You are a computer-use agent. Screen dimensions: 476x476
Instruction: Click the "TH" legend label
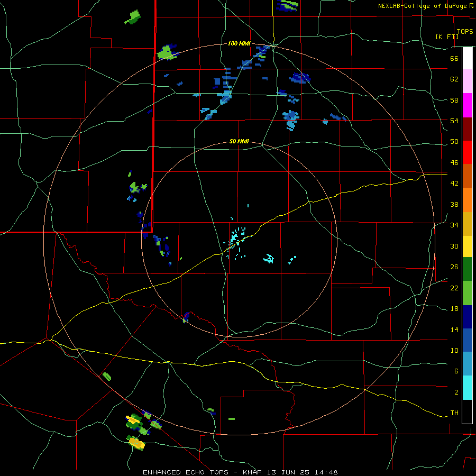click(x=454, y=413)
